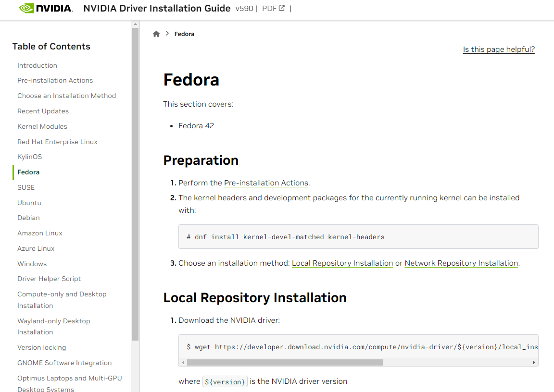Open the Ubuntu section in contents
The height and width of the screenshot is (392, 554).
coord(29,203)
